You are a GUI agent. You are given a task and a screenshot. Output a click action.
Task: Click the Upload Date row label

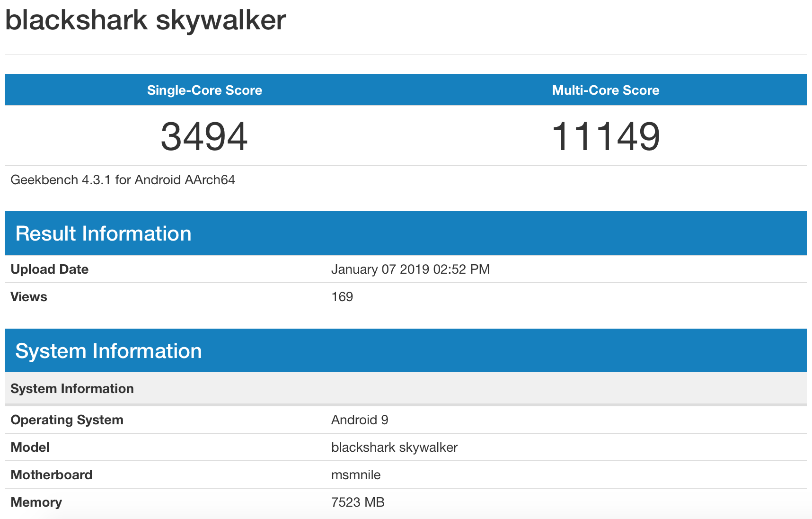click(x=49, y=269)
